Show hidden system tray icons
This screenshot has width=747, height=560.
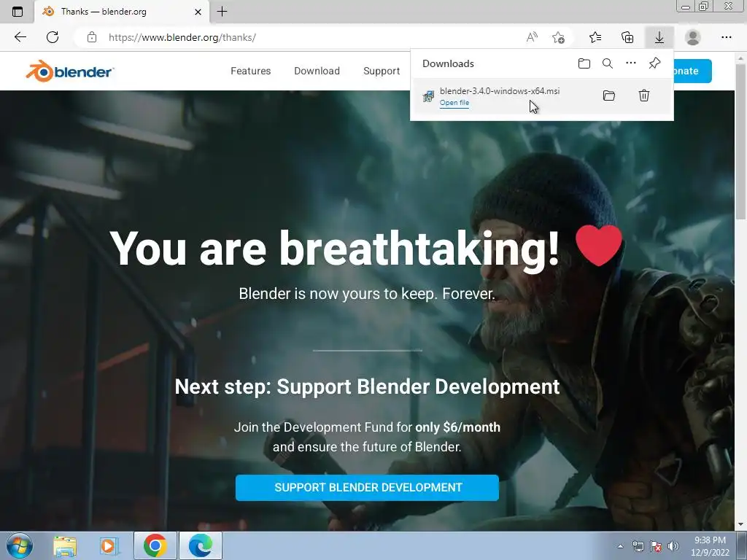(620, 546)
